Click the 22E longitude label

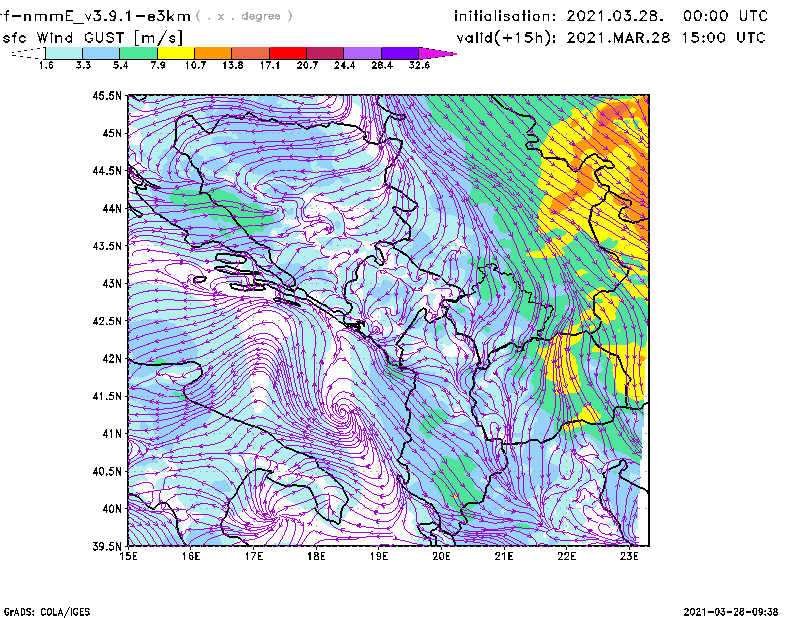pyautogui.click(x=566, y=556)
